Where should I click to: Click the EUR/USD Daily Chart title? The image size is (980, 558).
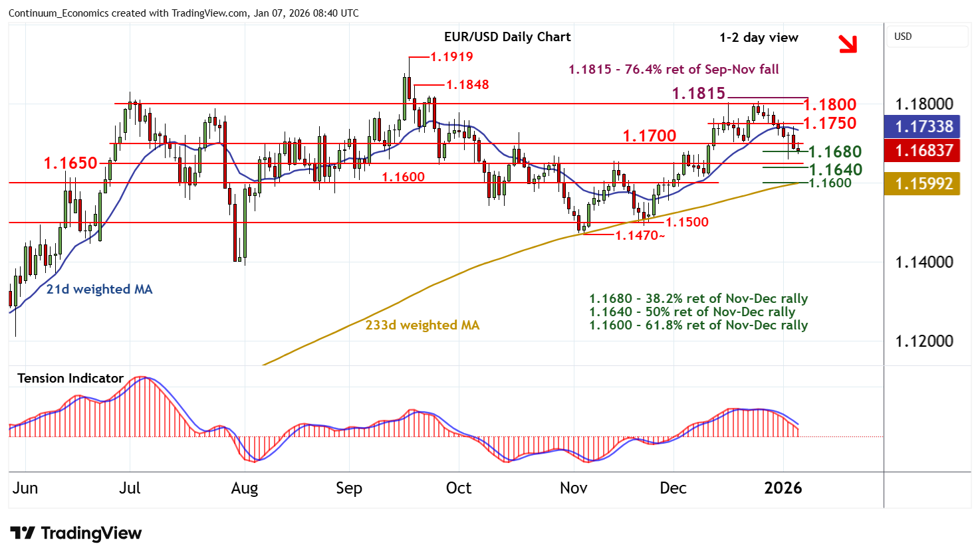[x=507, y=37]
